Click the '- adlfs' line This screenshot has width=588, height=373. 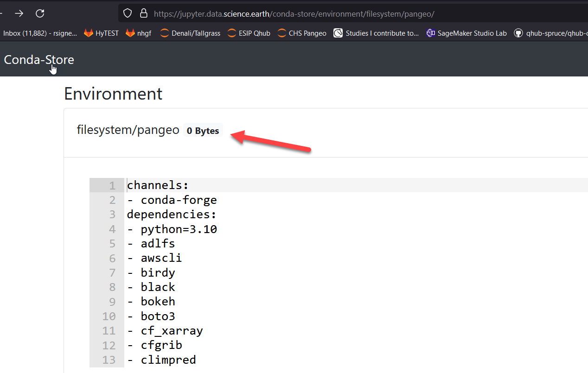click(151, 243)
